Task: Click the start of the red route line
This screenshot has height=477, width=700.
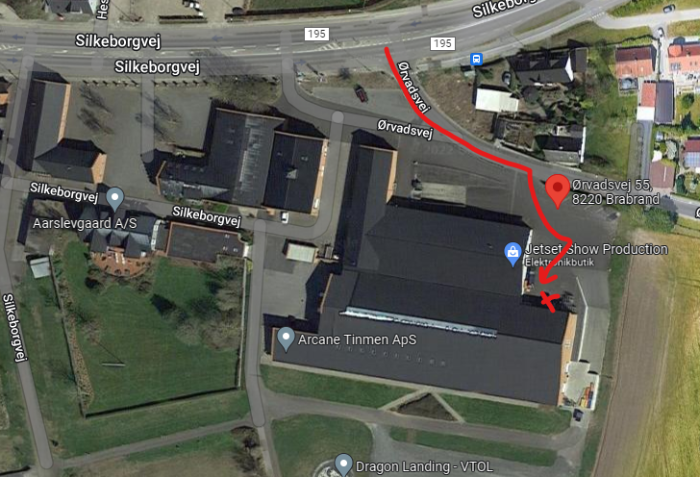Action: (x=387, y=49)
